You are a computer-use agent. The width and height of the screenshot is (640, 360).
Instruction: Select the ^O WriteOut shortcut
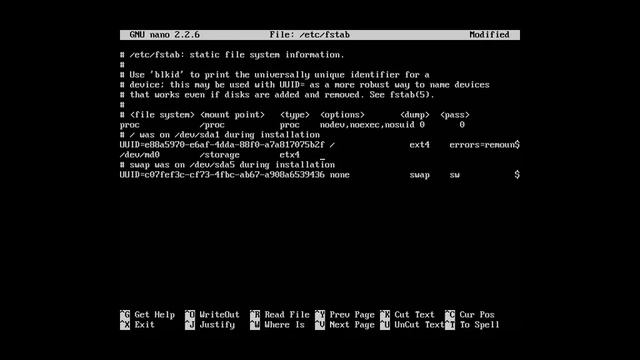point(212,315)
